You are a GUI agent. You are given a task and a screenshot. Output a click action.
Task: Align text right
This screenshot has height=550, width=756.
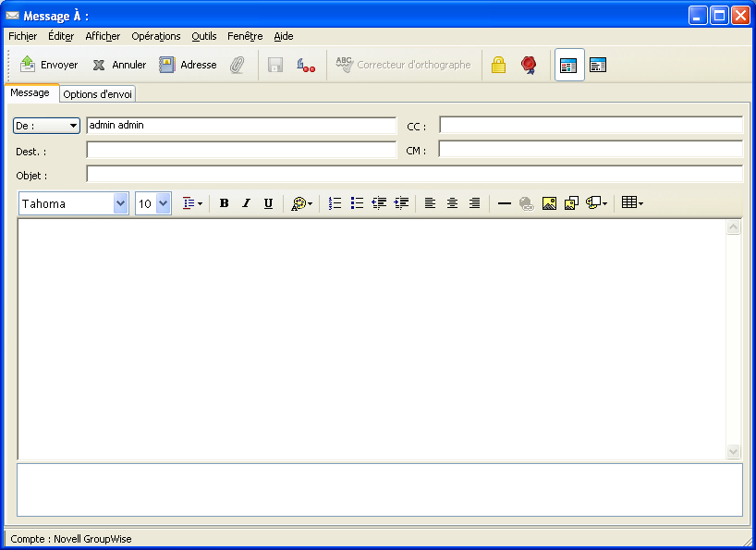(x=474, y=203)
